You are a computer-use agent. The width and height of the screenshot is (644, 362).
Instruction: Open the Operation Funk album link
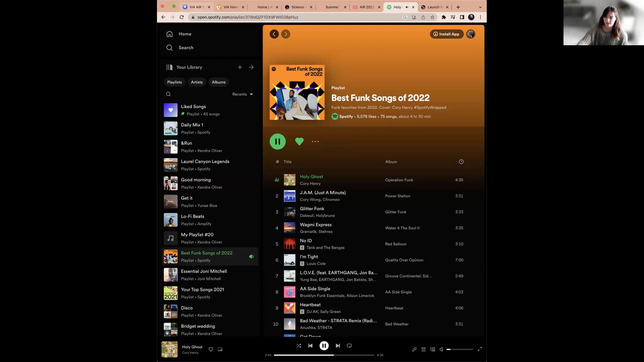(399, 180)
